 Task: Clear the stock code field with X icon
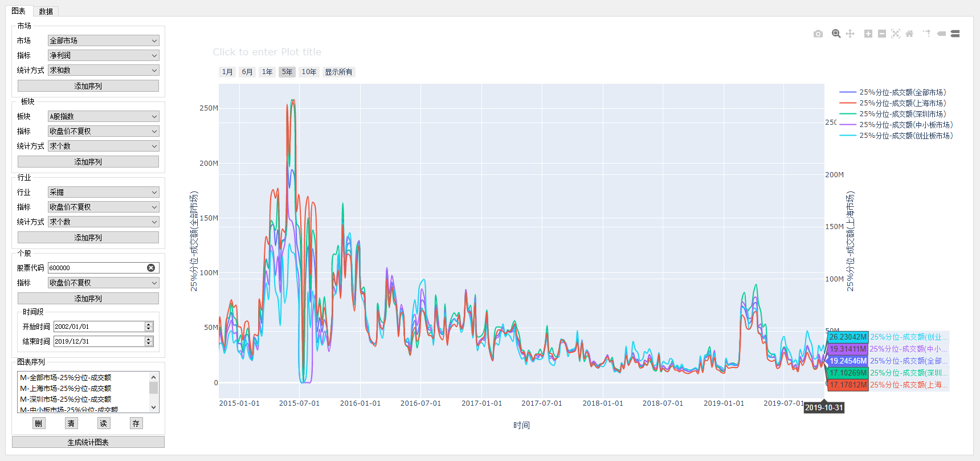click(151, 268)
